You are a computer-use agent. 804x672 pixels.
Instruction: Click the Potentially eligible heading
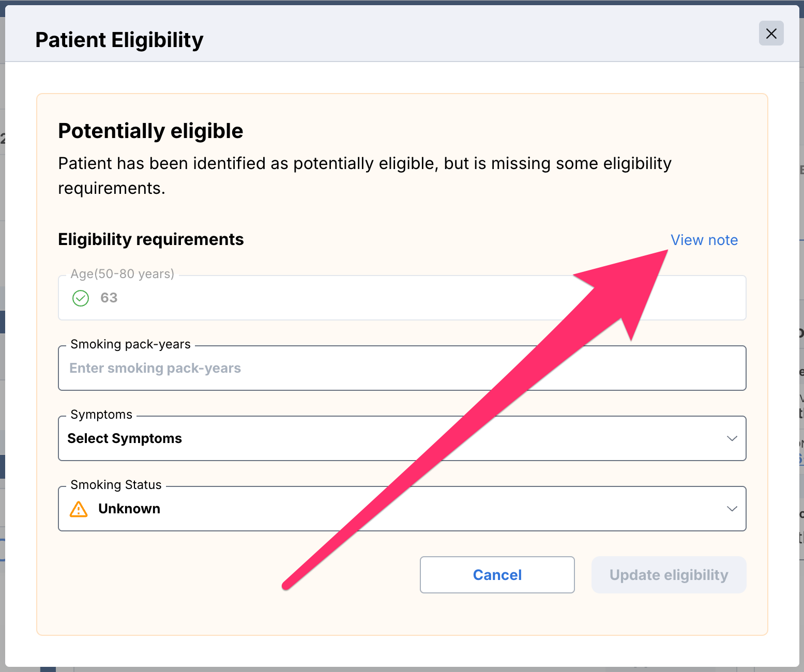pos(150,131)
